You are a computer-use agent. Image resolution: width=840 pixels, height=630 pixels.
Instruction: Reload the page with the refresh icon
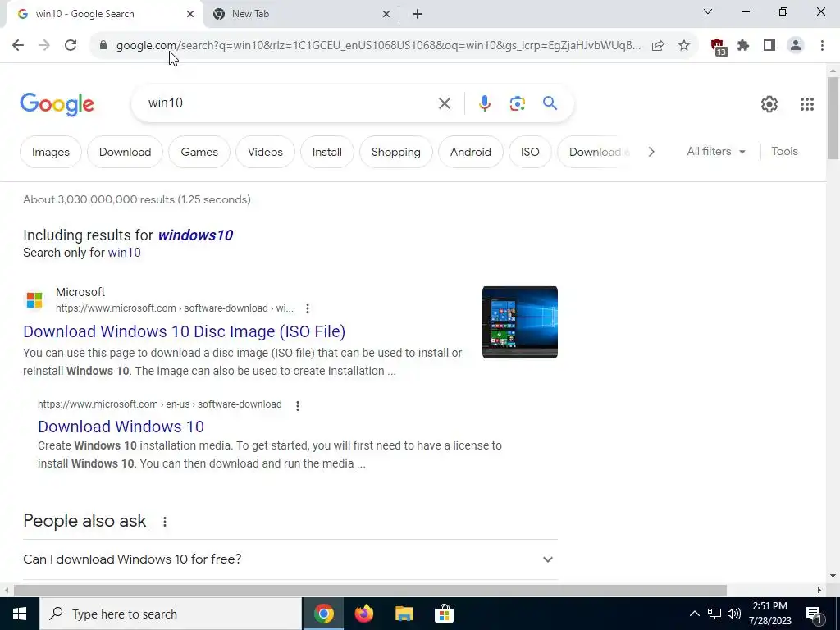click(x=71, y=46)
